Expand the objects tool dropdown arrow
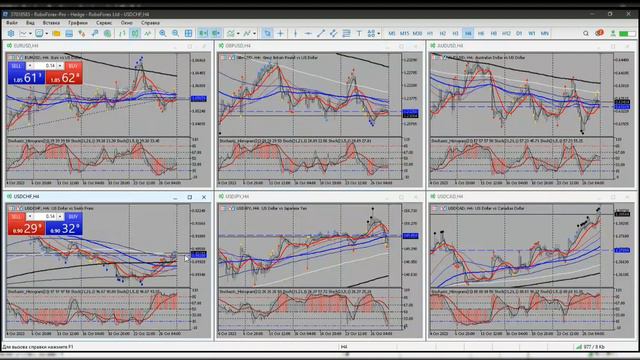640x360 pixels. (x=379, y=33)
